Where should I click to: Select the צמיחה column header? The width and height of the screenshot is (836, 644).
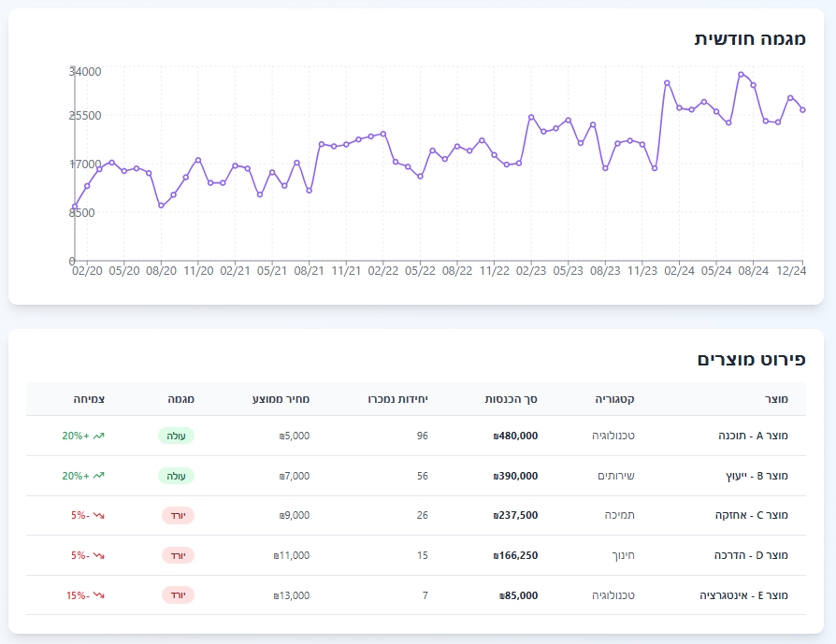coord(89,399)
